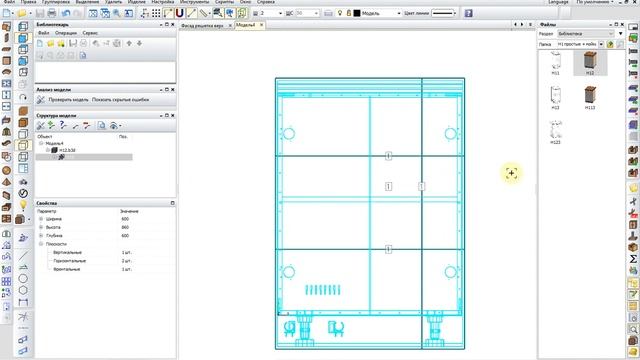Click the blue question mark help icon
The height and width of the screenshot is (360, 640).
(x=469, y=13)
